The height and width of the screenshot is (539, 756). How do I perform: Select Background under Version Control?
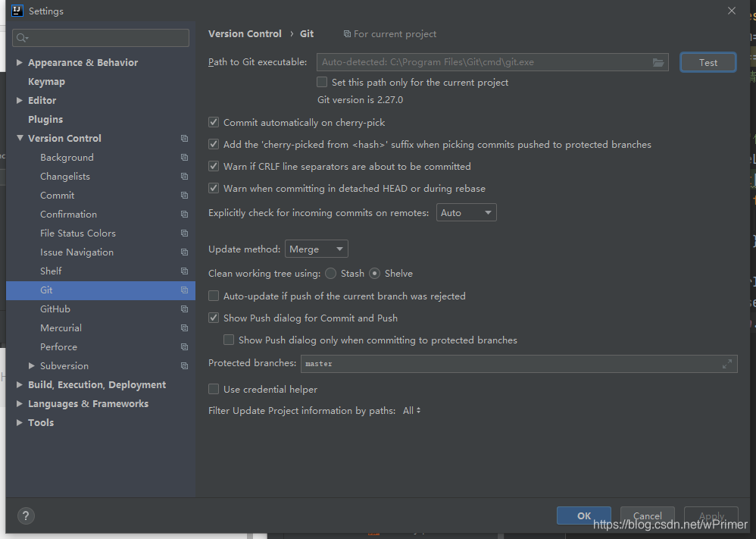(x=67, y=158)
